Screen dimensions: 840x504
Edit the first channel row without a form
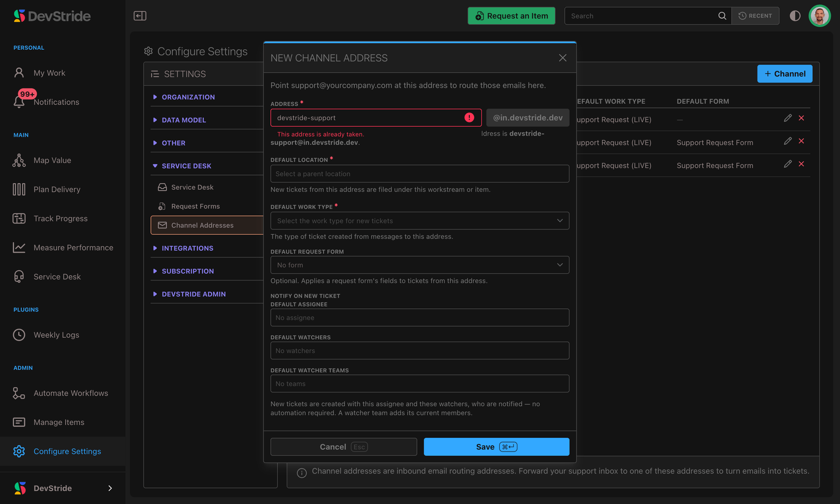point(787,118)
